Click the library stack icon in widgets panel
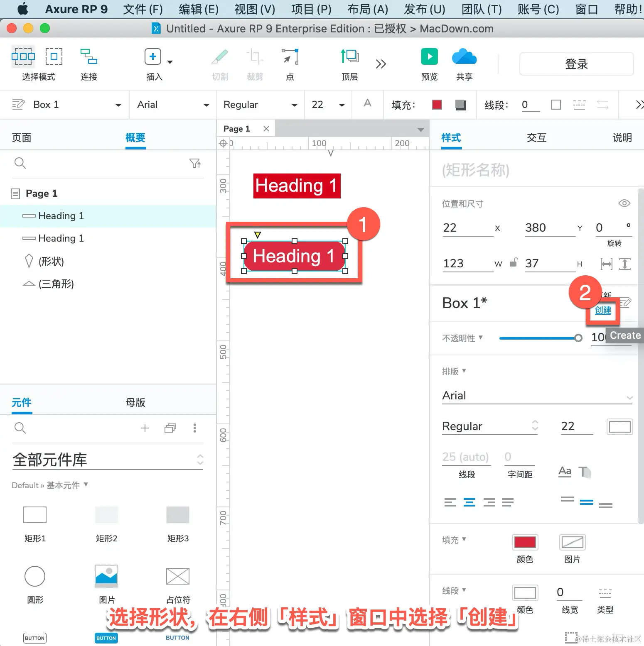The image size is (644, 646). point(170,428)
